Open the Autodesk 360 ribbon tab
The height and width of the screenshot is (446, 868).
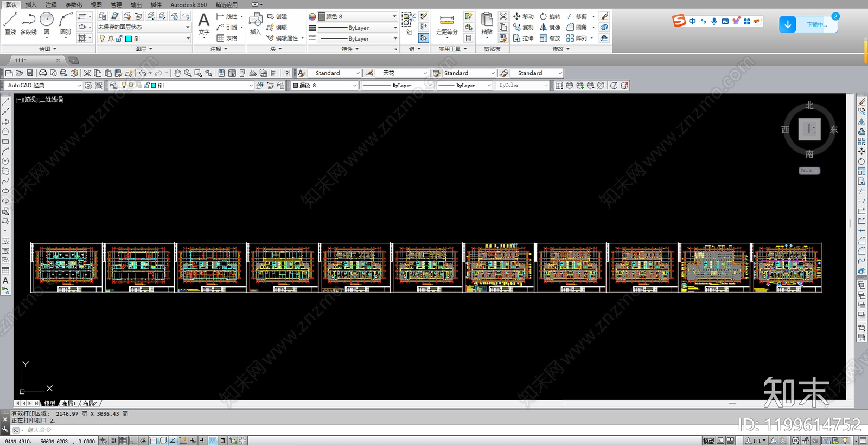[188, 4]
